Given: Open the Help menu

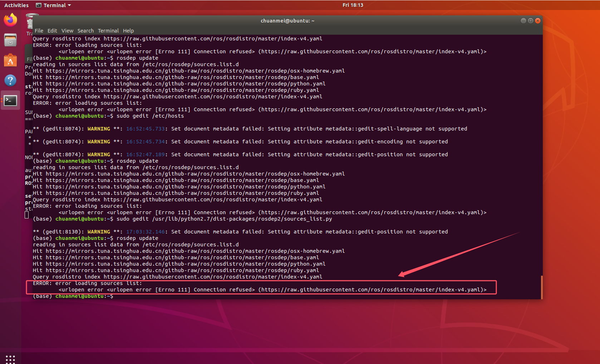Looking at the screenshot, I should coord(128,31).
